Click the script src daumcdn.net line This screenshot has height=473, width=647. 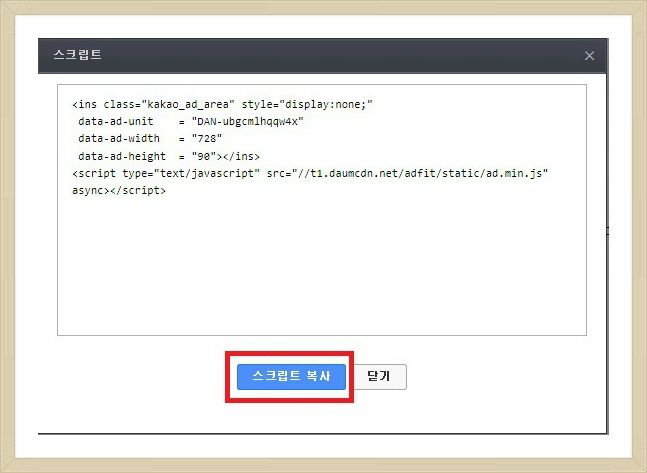tap(310, 173)
